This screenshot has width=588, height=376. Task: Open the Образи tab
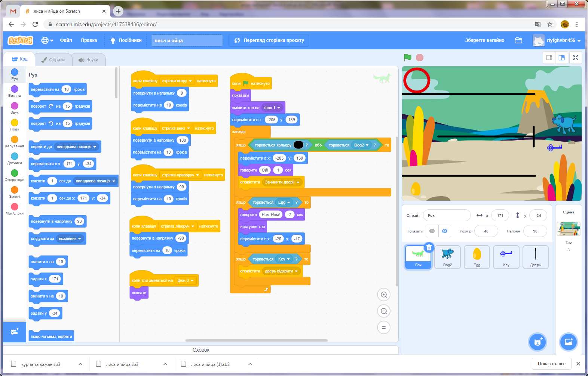click(x=53, y=60)
